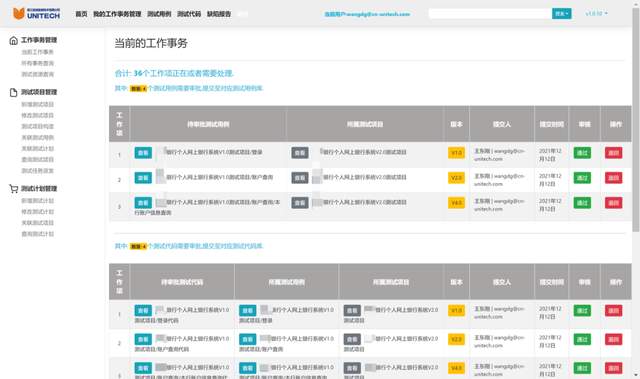Click the document icon beside 测试项目管理

13,92
